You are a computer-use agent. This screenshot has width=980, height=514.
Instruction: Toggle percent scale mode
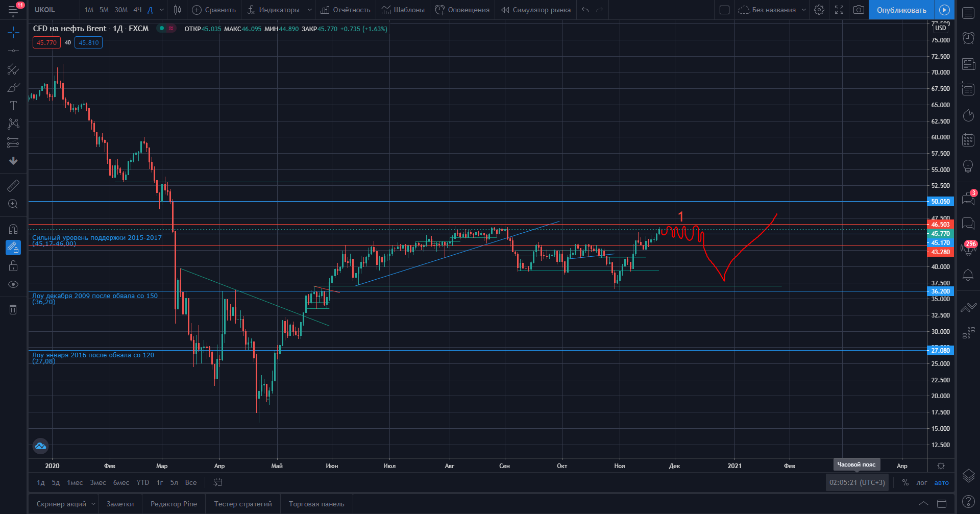coord(905,482)
